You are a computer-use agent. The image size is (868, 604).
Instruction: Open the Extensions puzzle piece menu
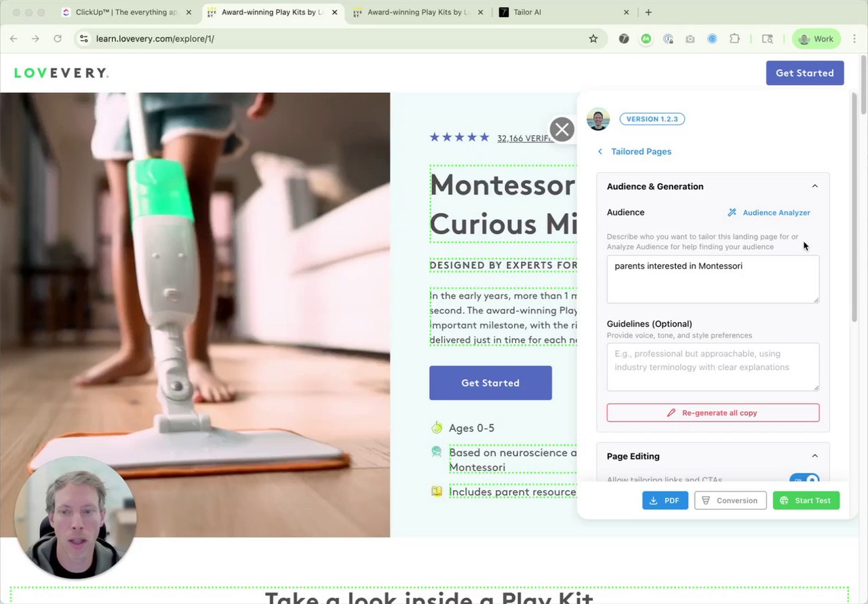coord(734,39)
